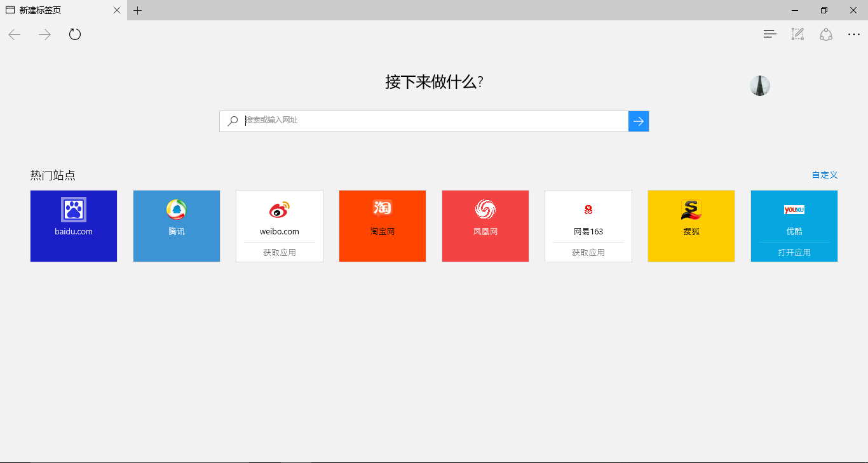
Task: Click the Taobao 淘 logo icon
Action: pyautogui.click(x=383, y=208)
